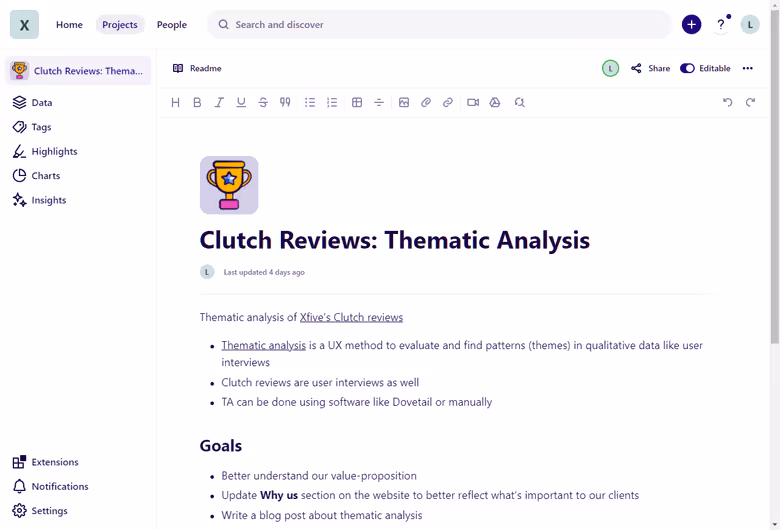Focus the Search and discover field
Viewport: 780px width, 530px height.
439,24
